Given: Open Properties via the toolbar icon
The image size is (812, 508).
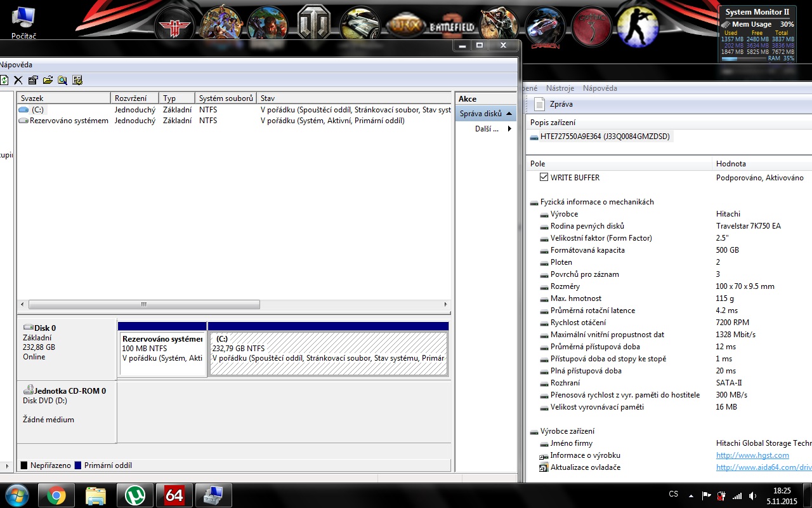Looking at the screenshot, I should pos(33,80).
